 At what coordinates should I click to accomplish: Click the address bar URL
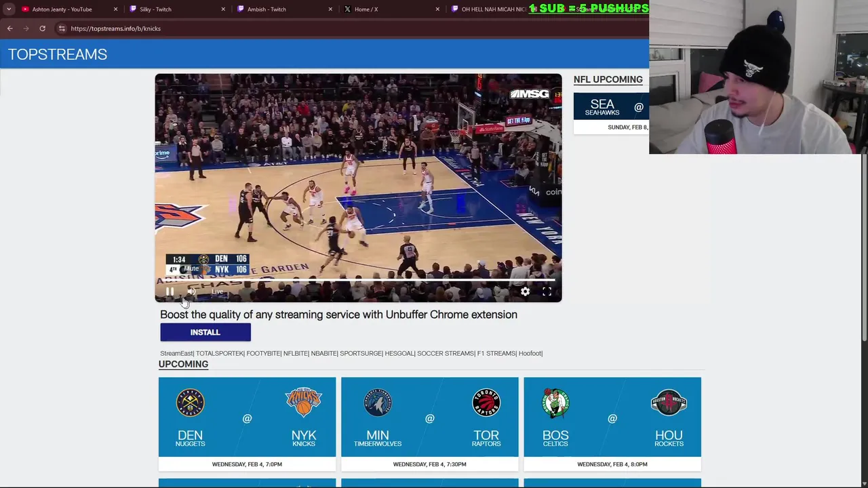click(x=115, y=28)
